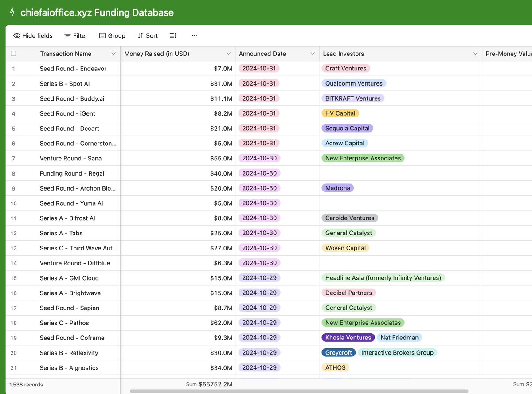The image size is (532, 394).
Task: Click the horizontal scrollbar at bottom
Action: tap(299, 391)
